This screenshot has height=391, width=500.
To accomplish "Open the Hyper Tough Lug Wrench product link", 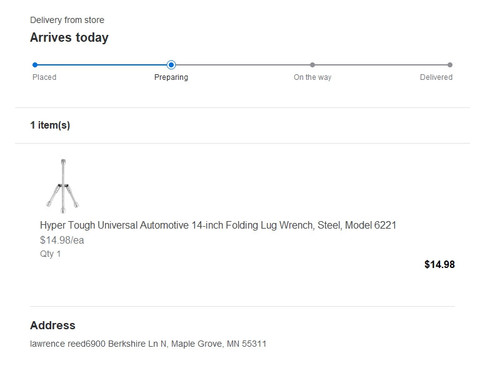I will (x=218, y=225).
